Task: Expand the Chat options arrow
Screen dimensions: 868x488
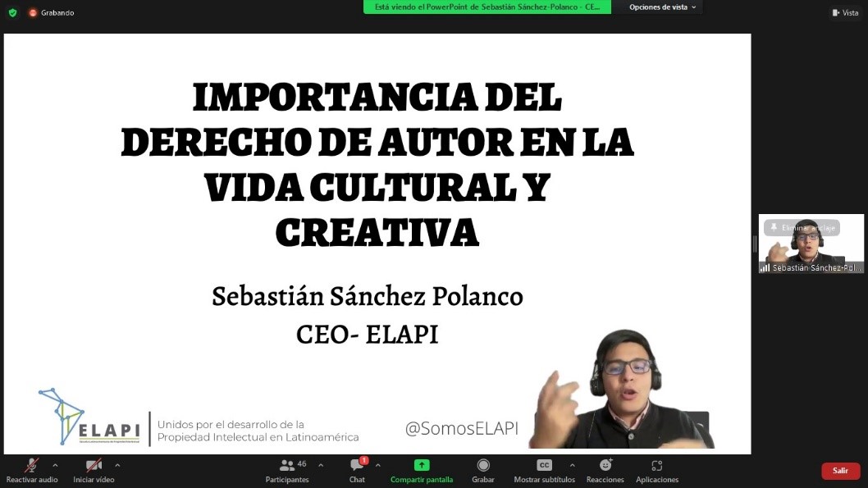Action: pyautogui.click(x=378, y=465)
